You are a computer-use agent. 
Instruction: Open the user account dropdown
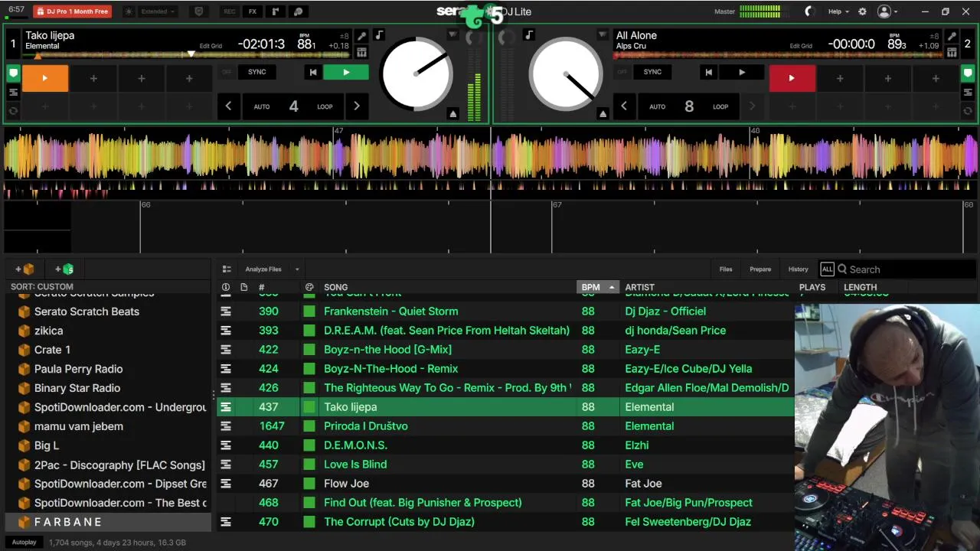click(888, 11)
